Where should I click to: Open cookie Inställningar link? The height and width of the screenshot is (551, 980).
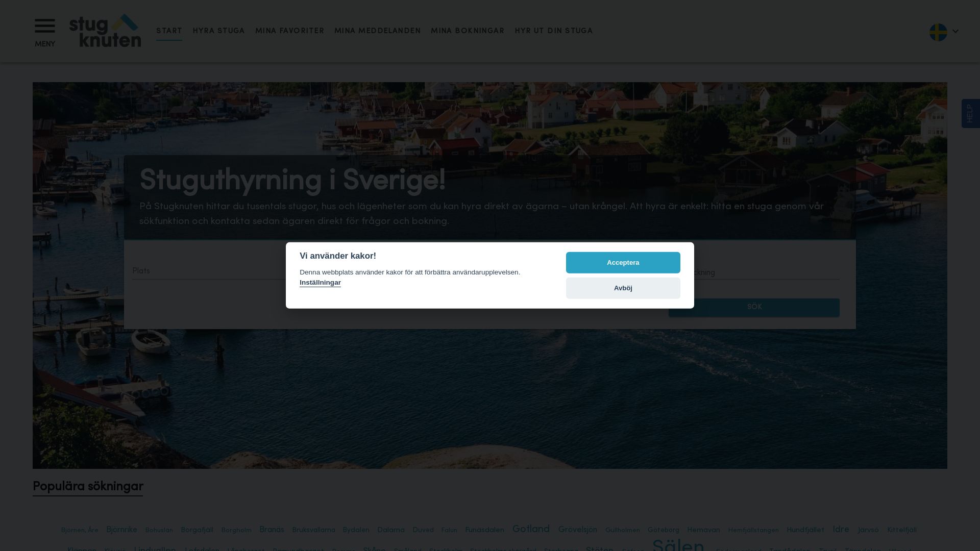(320, 283)
